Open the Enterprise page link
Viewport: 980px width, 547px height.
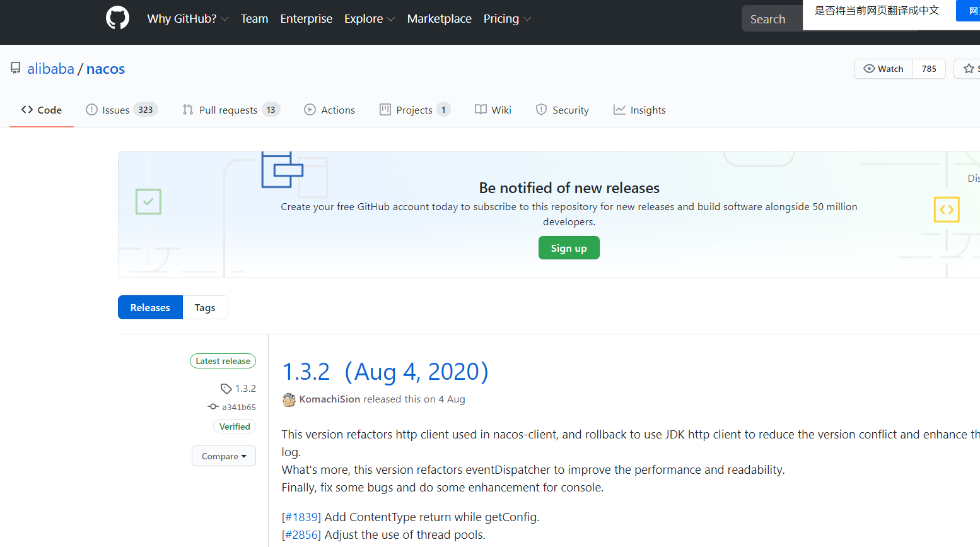[x=306, y=19]
